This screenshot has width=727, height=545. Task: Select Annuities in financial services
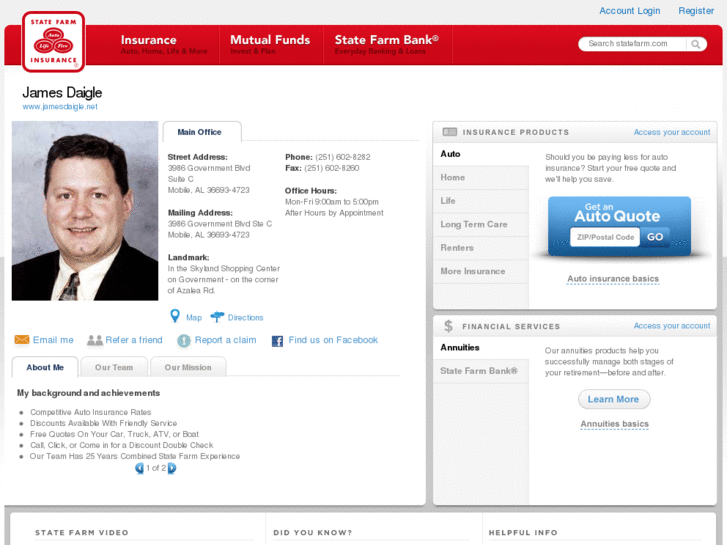tap(481, 347)
